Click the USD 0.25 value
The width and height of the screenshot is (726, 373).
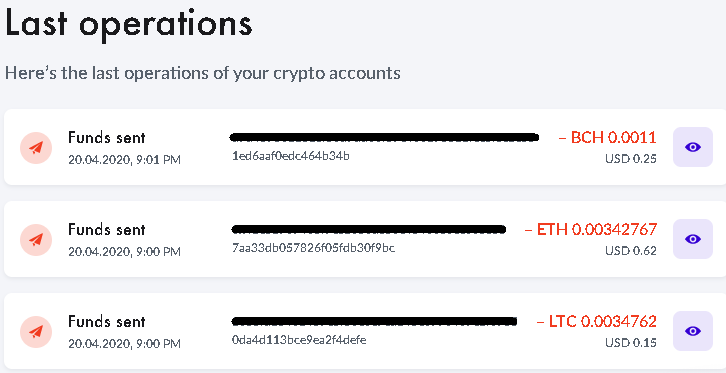(x=631, y=159)
